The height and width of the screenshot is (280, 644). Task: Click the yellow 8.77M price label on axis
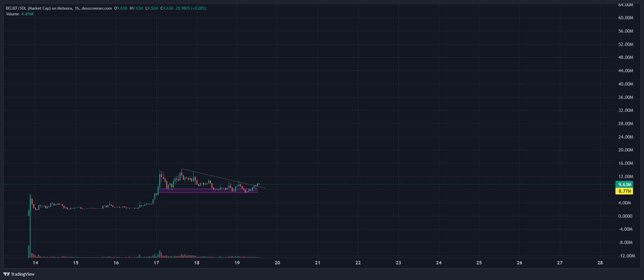pos(624,191)
